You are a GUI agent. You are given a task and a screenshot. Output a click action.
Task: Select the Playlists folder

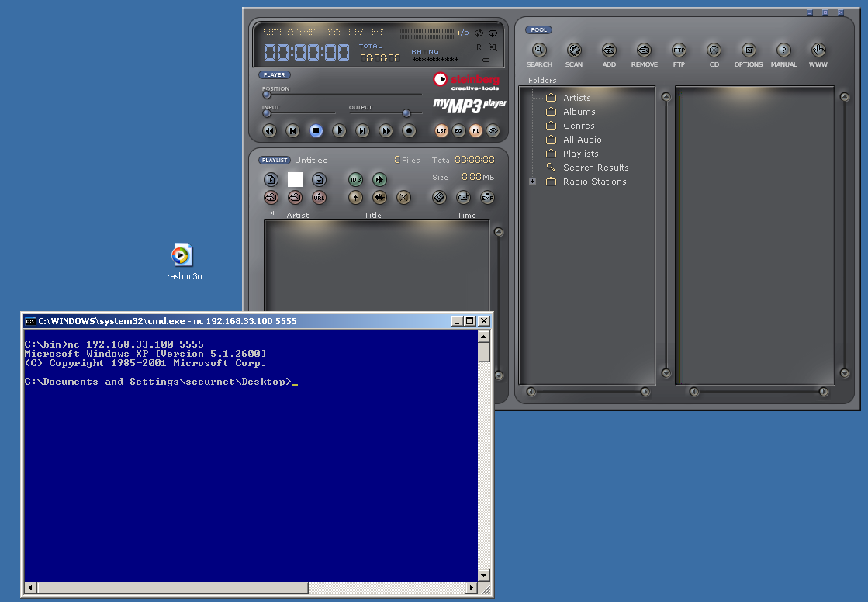[581, 154]
